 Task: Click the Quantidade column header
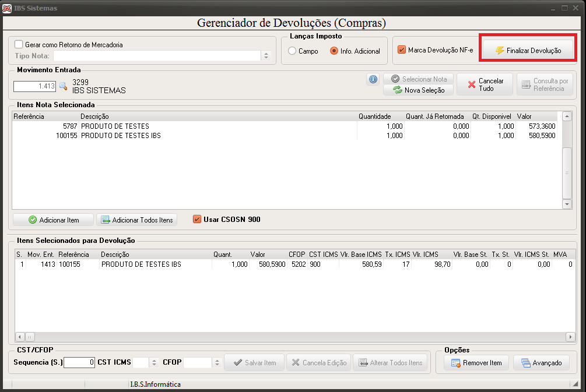pyautogui.click(x=380, y=116)
